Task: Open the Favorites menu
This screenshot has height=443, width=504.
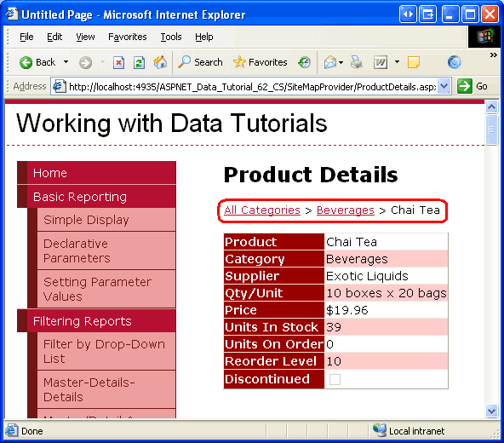Action: click(128, 37)
